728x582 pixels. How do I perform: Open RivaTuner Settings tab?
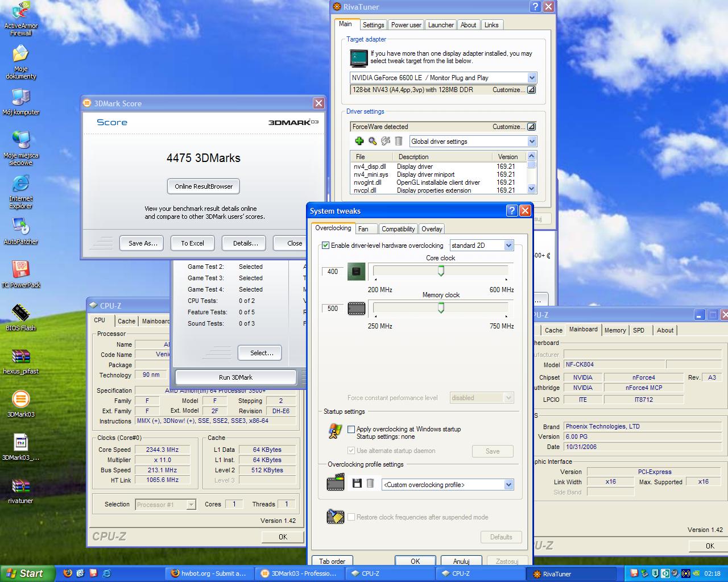click(373, 25)
